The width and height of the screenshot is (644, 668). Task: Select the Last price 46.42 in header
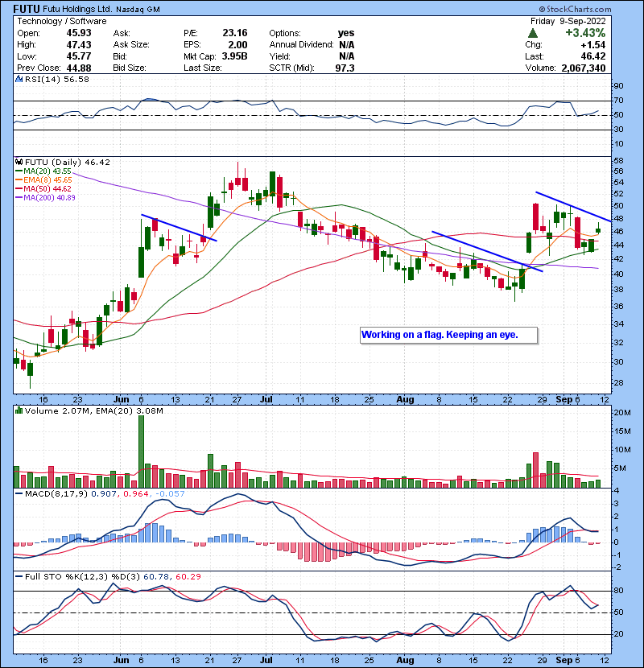coord(592,56)
